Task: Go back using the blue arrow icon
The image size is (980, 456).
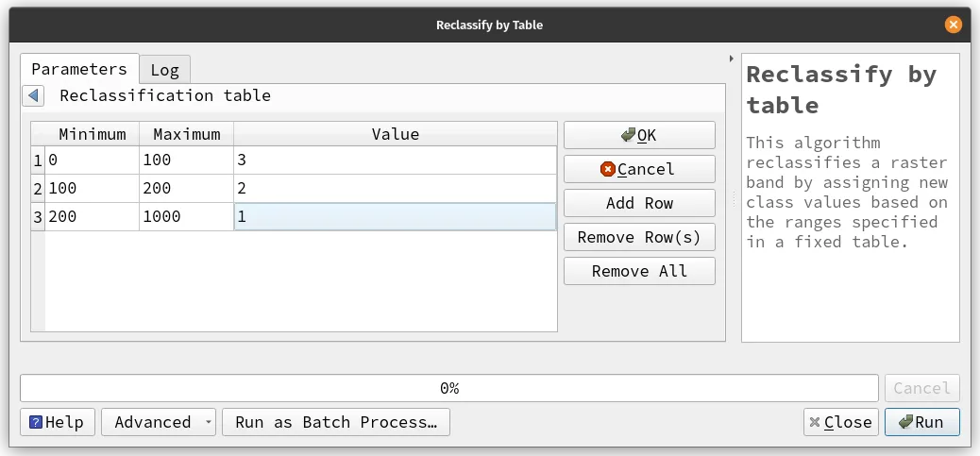Action: (x=33, y=96)
